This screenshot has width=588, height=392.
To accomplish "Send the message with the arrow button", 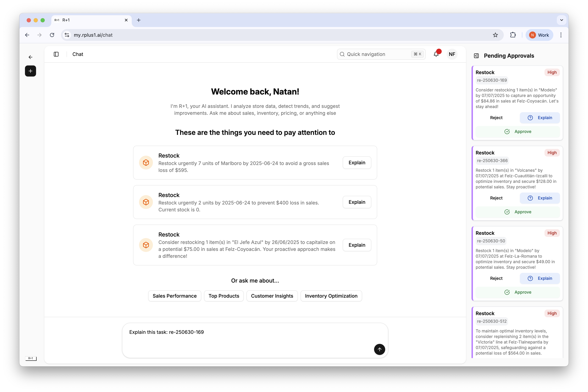I will click(x=379, y=349).
